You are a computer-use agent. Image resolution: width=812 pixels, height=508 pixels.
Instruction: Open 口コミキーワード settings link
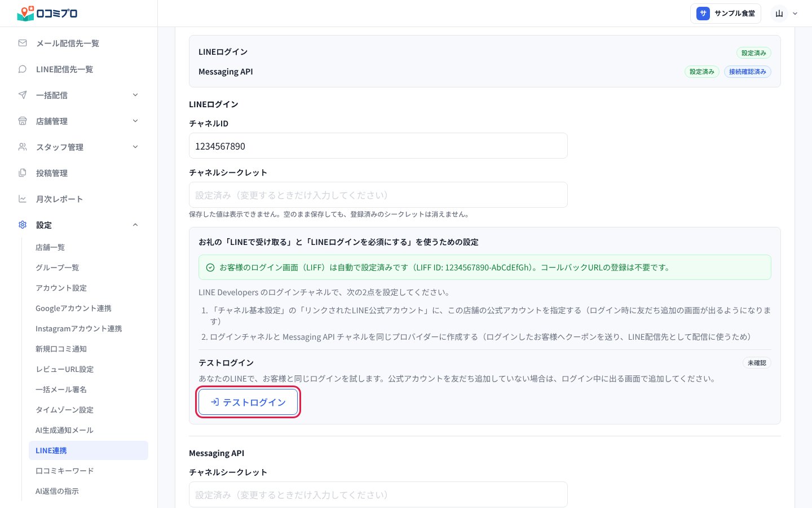[x=65, y=471]
